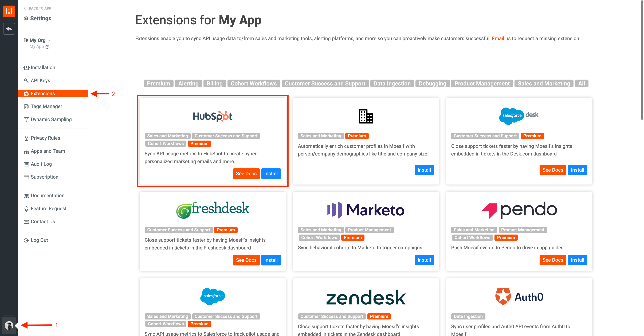Click the Subscription card icon

pos(26,177)
